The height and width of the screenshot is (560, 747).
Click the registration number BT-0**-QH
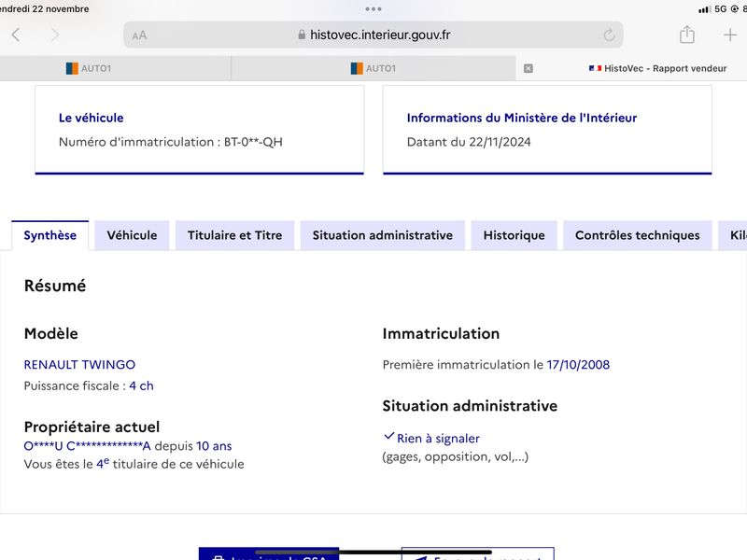(x=253, y=142)
